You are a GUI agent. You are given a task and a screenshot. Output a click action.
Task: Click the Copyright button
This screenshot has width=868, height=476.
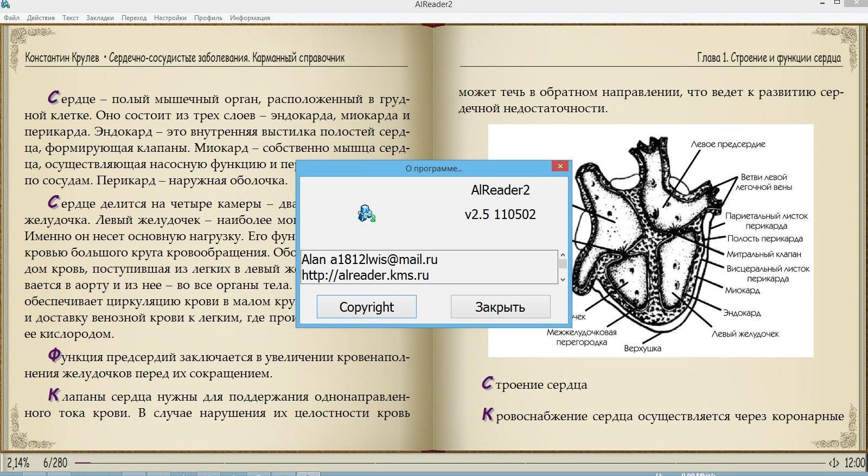(367, 307)
